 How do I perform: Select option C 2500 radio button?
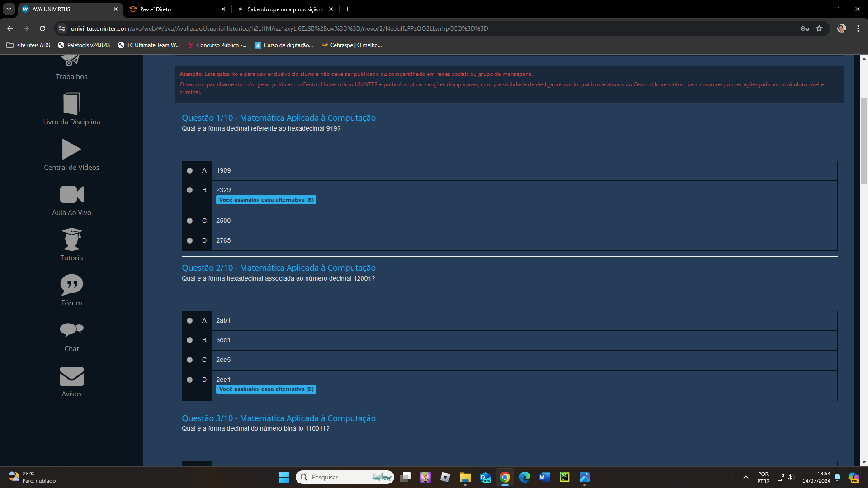click(x=190, y=221)
